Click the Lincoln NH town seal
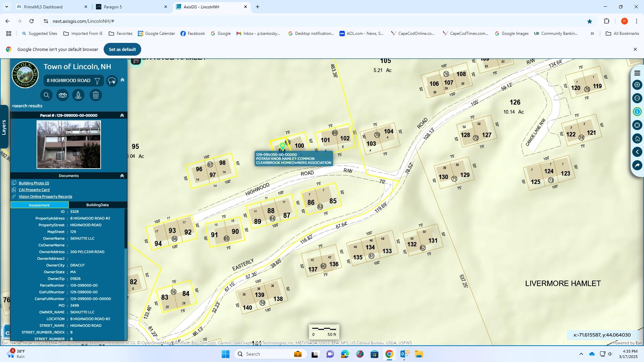Screen dimensions: 644x362 pyautogui.click(x=25, y=75)
